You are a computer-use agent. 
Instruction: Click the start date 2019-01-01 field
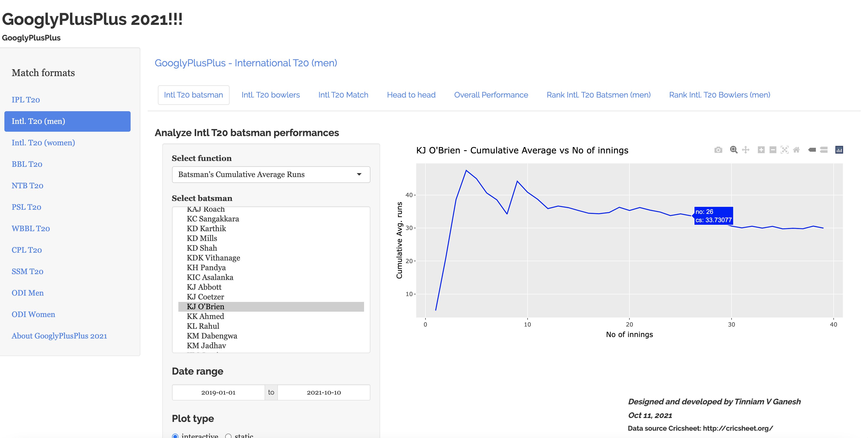click(x=218, y=392)
